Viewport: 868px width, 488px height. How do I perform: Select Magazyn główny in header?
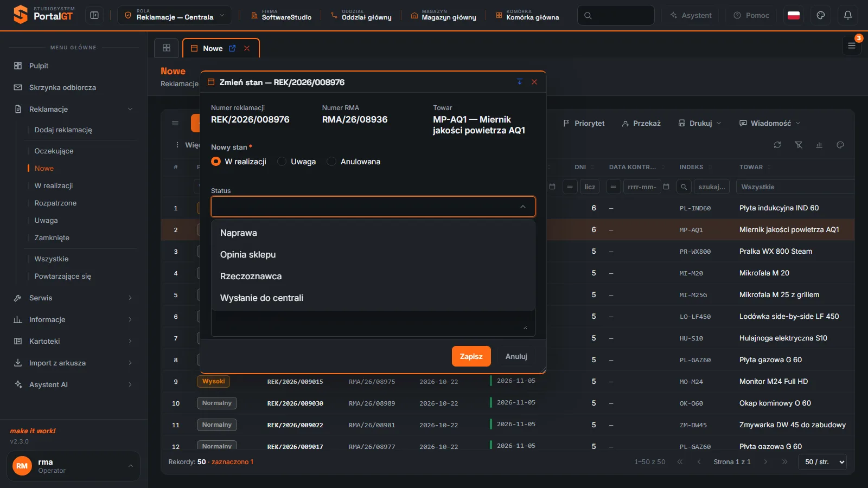(444, 15)
